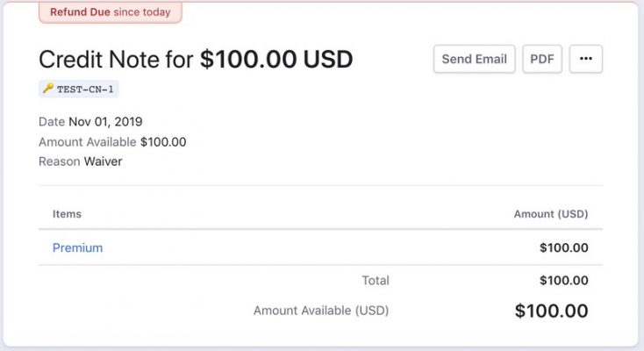Click the Send Email button
The image size is (644, 351).
(x=474, y=59)
